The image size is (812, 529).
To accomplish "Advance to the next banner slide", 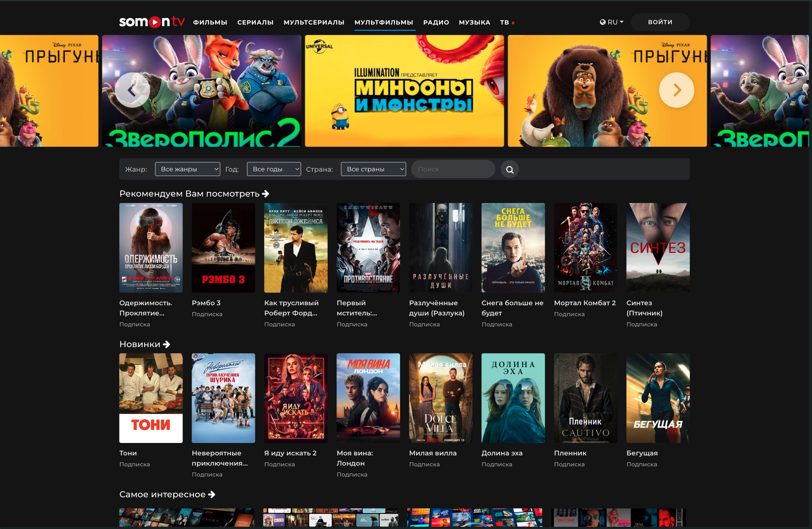I will pyautogui.click(x=677, y=90).
